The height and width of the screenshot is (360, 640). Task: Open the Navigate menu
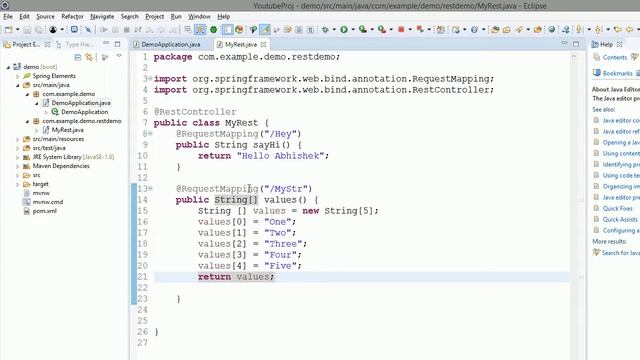click(102, 17)
